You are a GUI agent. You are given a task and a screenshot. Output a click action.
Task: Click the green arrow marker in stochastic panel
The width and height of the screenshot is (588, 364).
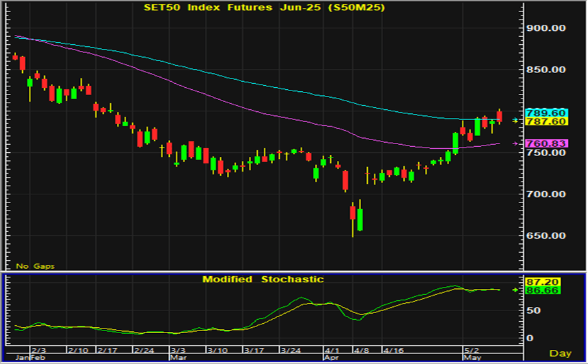[516, 290]
